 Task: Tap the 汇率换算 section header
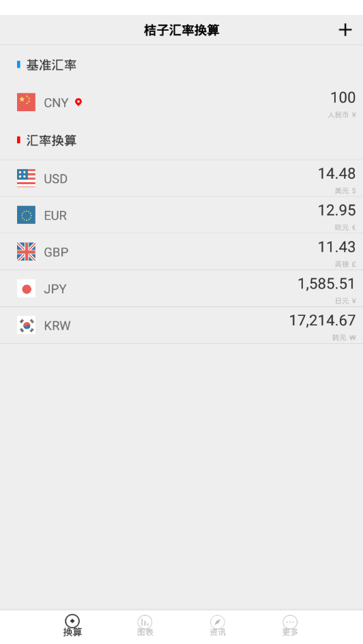tap(51, 141)
